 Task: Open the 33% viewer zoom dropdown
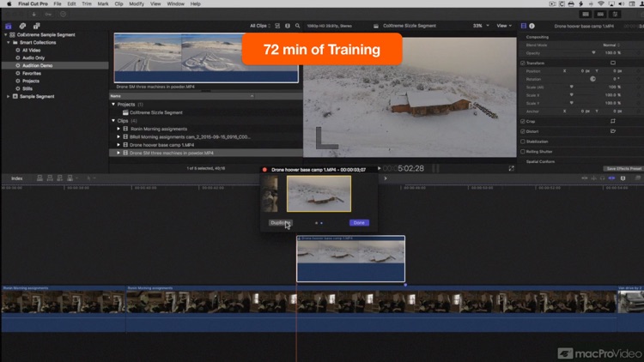tap(481, 26)
